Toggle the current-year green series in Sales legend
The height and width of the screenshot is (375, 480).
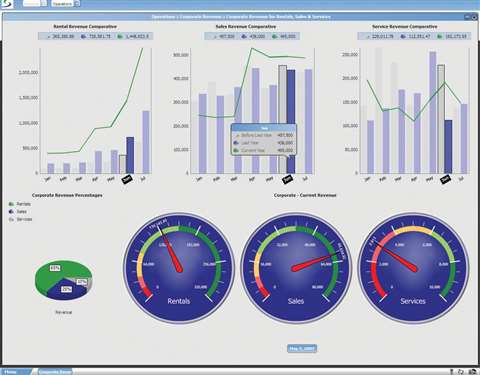284,36
